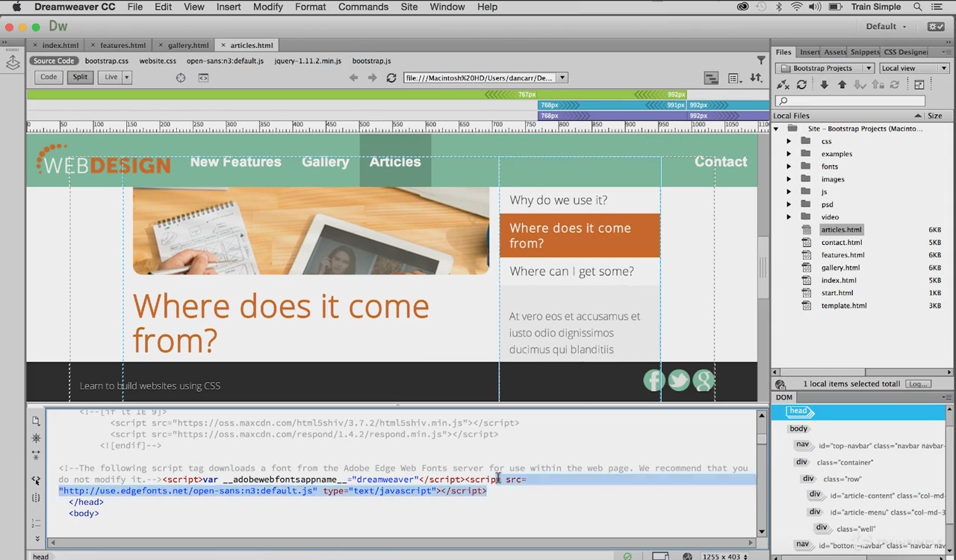
Task: Toggle line numbers icon in code toolbar
Action: tap(36, 523)
